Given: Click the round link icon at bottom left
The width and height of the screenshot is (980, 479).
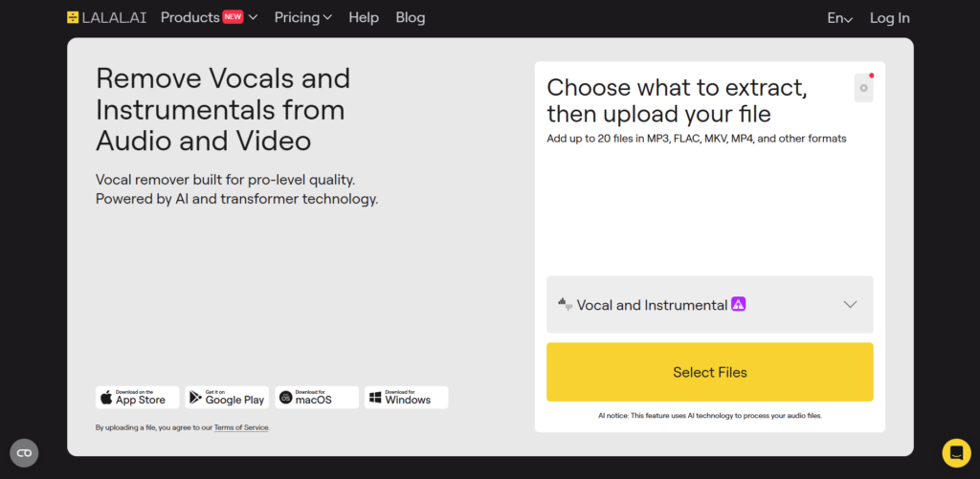Looking at the screenshot, I should pos(24,453).
